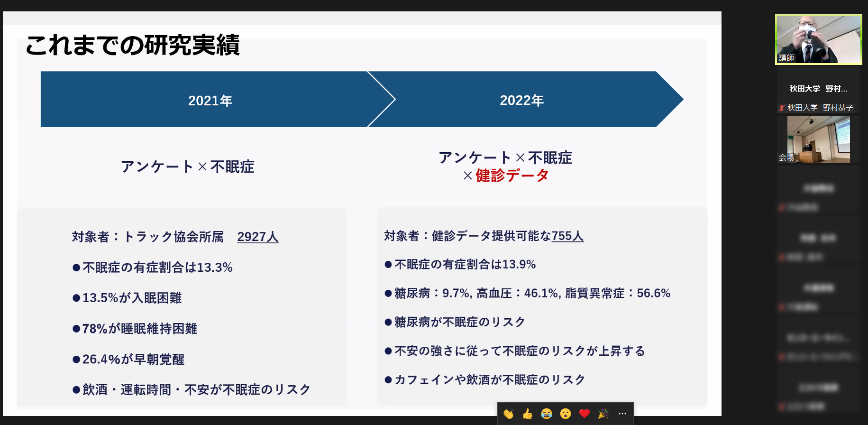React with the surprised face emoji
The image size is (868, 425).
(565, 414)
